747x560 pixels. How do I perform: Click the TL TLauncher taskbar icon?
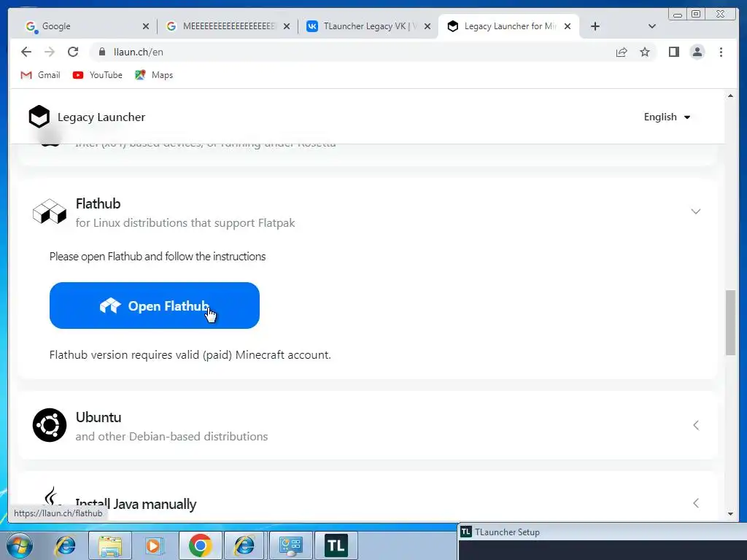[x=336, y=545]
